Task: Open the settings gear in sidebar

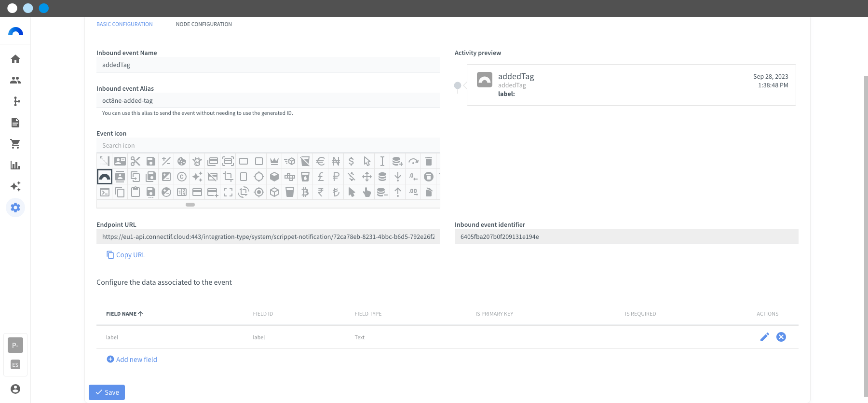Action: pyautogui.click(x=15, y=208)
